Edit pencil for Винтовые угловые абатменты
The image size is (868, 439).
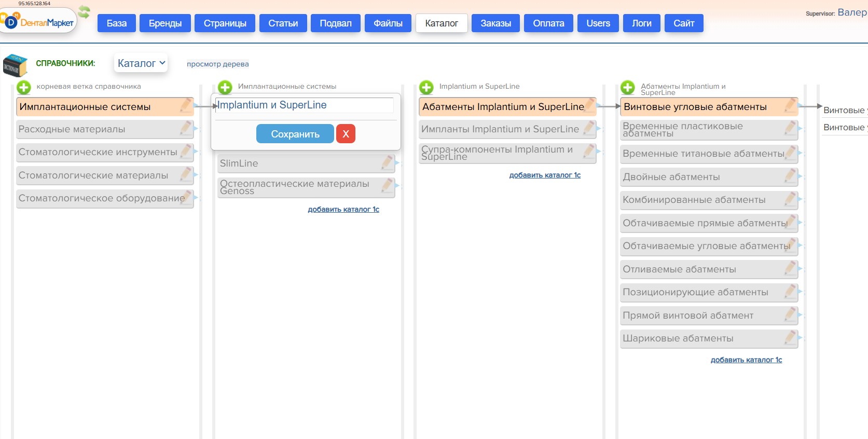click(x=790, y=105)
